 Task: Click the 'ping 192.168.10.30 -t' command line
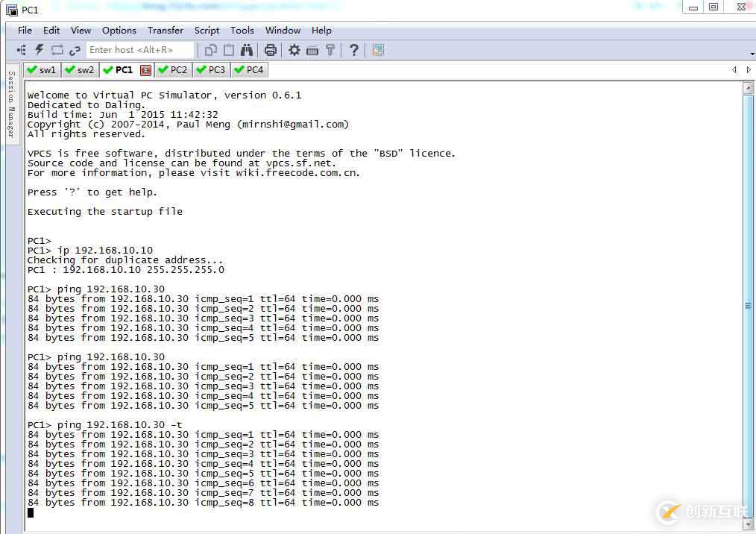coord(105,425)
